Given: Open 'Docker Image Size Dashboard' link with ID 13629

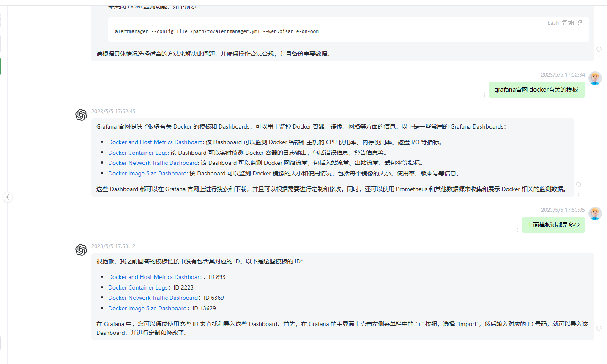Looking at the screenshot, I should [x=148, y=308].
